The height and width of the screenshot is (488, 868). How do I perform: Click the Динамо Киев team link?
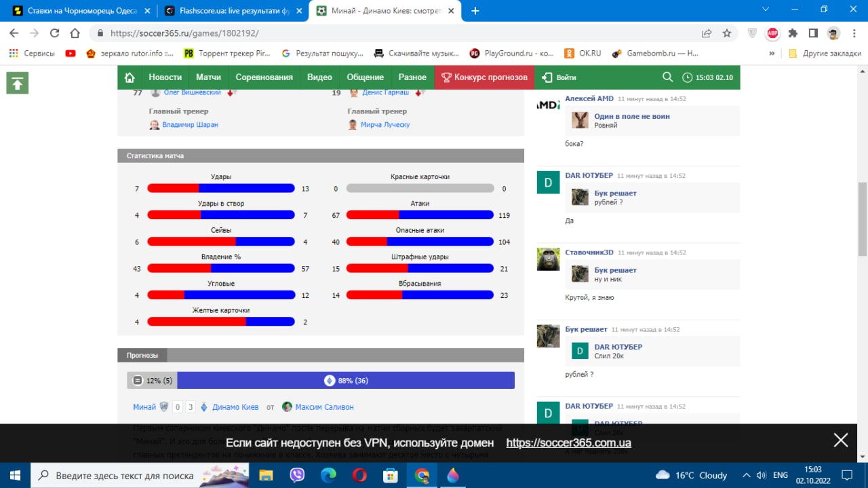[x=235, y=407]
